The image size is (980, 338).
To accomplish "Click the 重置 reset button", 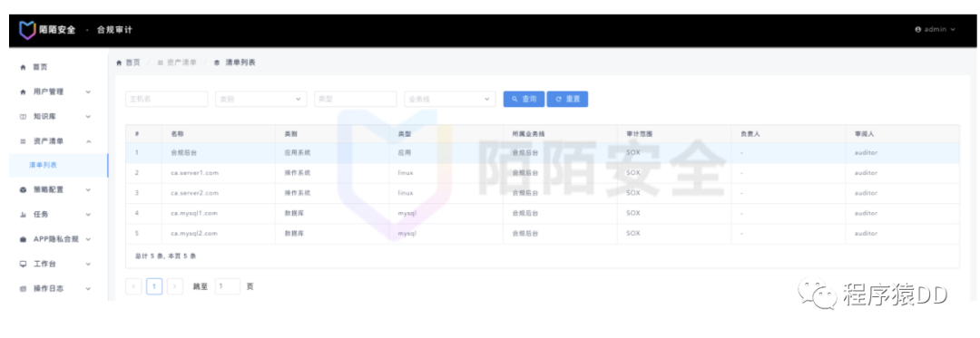I will click(567, 99).
